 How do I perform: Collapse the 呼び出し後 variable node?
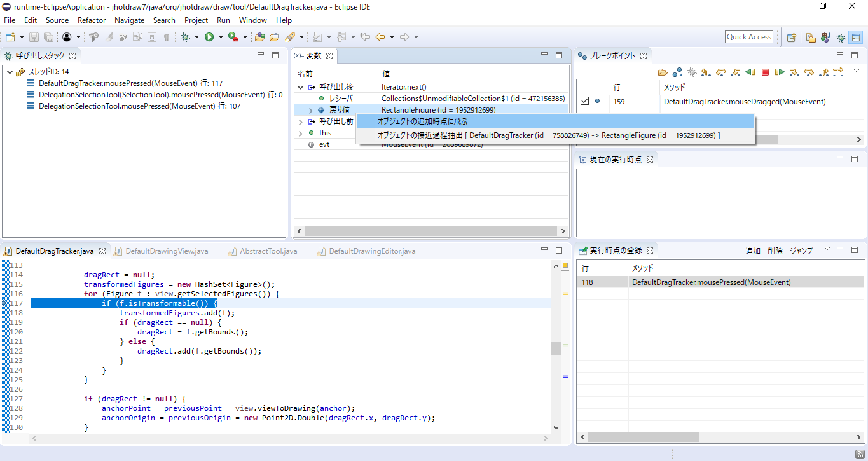tap(300, 87)
